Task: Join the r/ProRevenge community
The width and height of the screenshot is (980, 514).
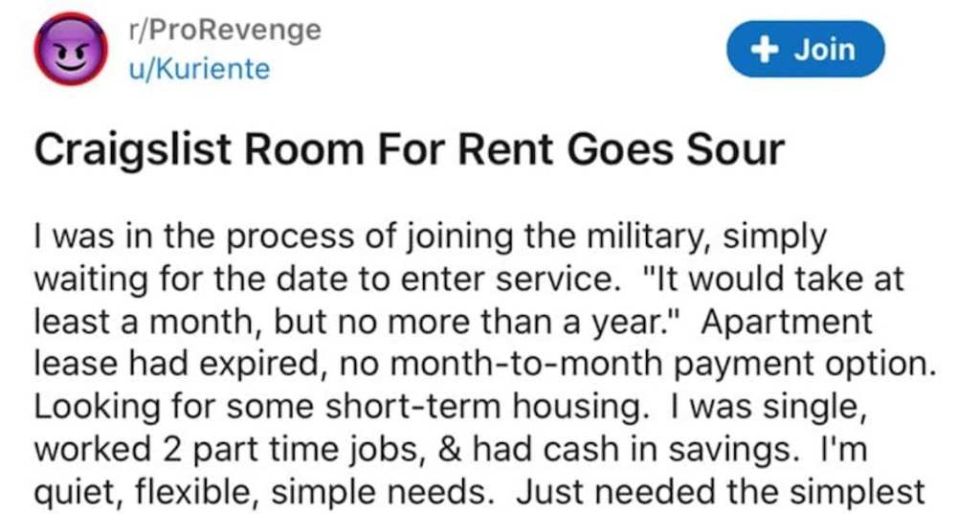Action: coord(805,50)
